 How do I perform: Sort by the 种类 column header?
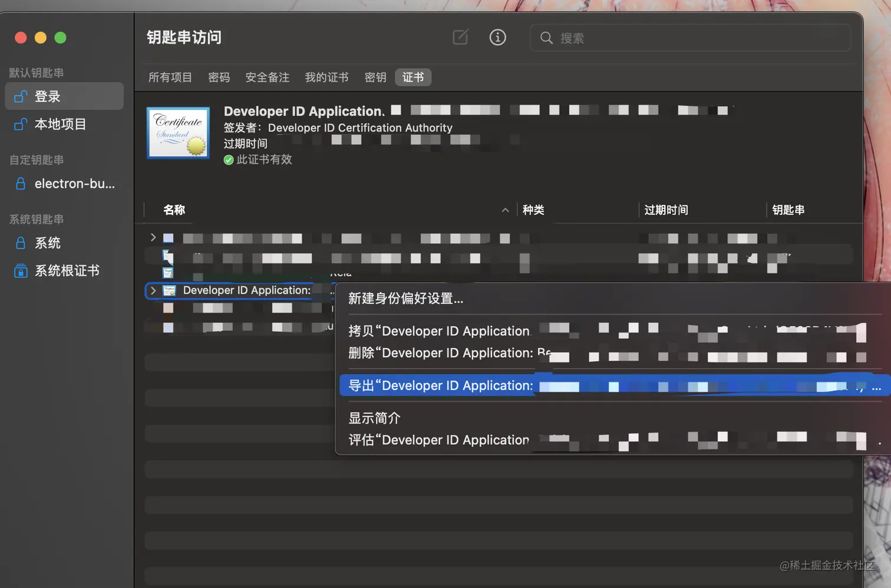[x=533, y=210]
